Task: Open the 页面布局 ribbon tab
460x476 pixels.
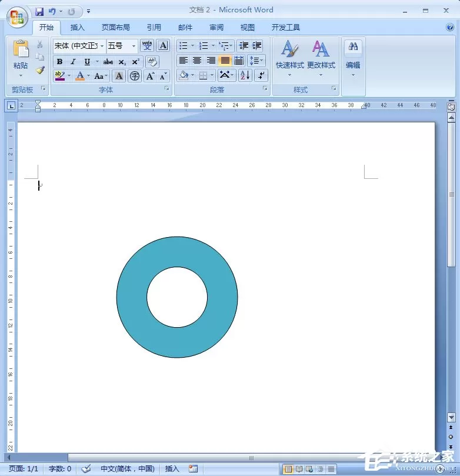Action: [116, 27]
